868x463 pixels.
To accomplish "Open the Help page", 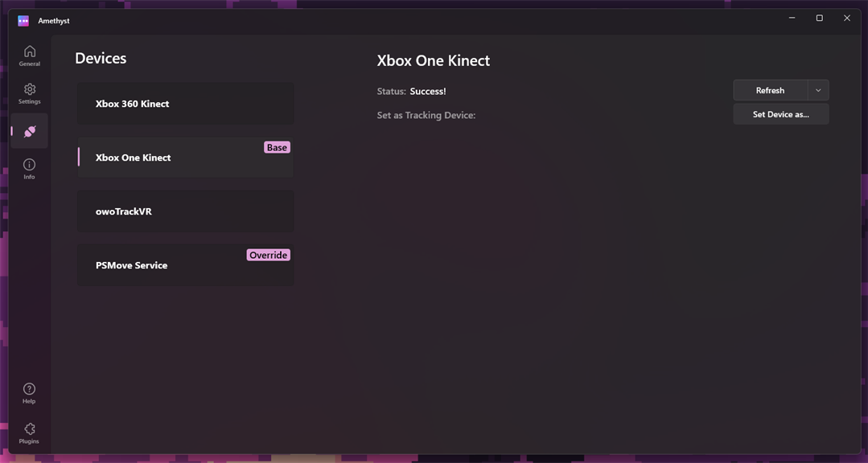I will [29, 393].
